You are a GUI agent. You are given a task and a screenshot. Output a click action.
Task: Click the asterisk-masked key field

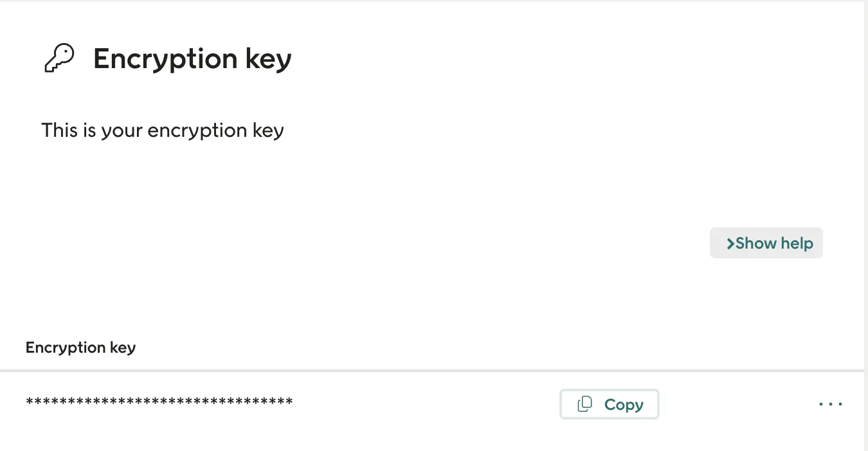tap(158, 402)
